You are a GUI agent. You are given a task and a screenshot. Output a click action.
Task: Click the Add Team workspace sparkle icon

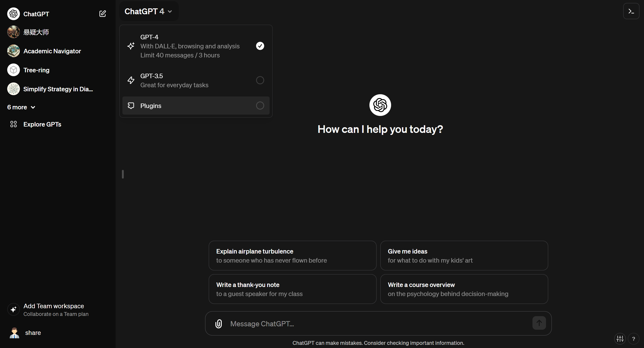tap(14, 310)
